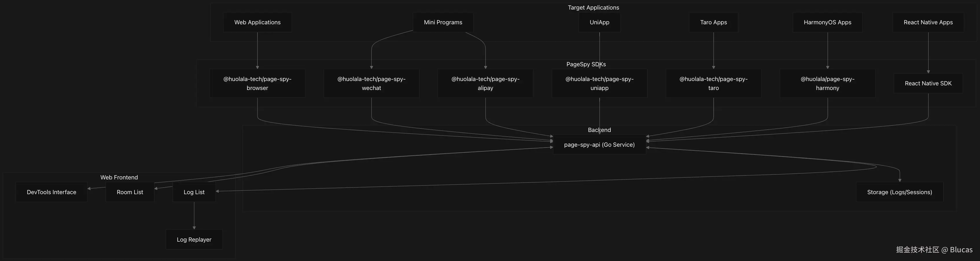
Task: Click the UniApp node
Action: tap(599, 23)
